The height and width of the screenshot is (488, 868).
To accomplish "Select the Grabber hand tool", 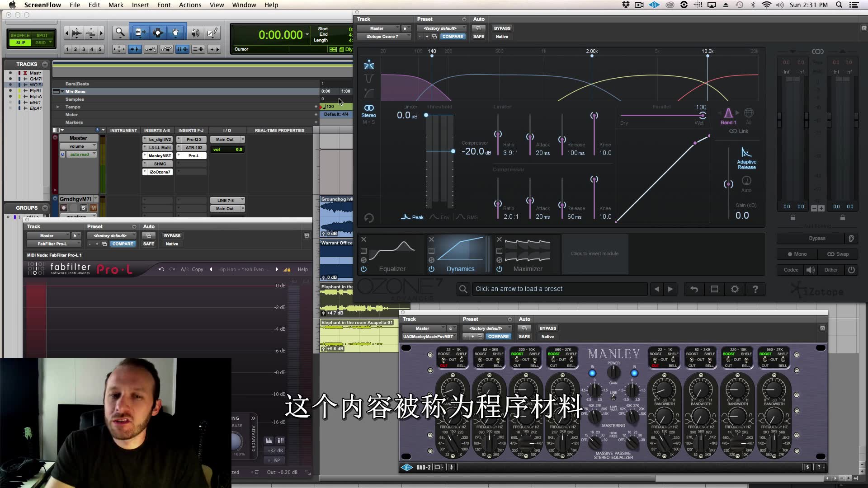I will [x=175, y=33].
